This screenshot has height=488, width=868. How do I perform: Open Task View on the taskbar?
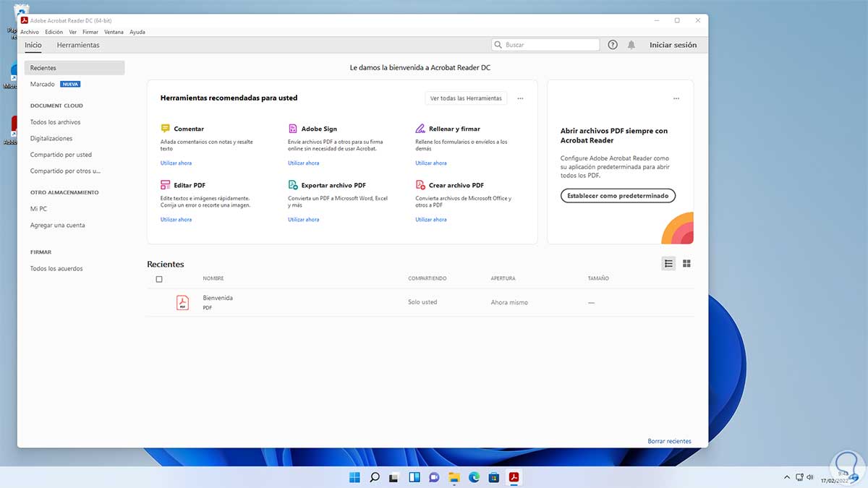(394, 477)
